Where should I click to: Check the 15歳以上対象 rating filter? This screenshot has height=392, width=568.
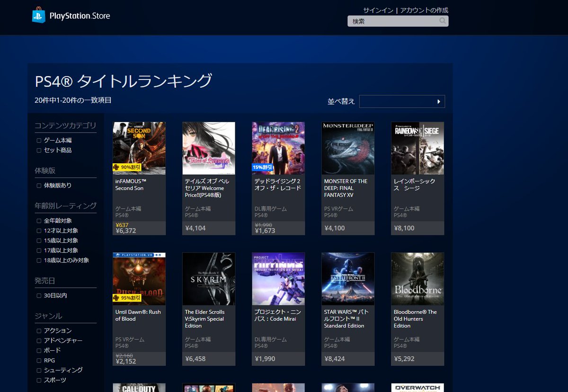click(39, 241)
